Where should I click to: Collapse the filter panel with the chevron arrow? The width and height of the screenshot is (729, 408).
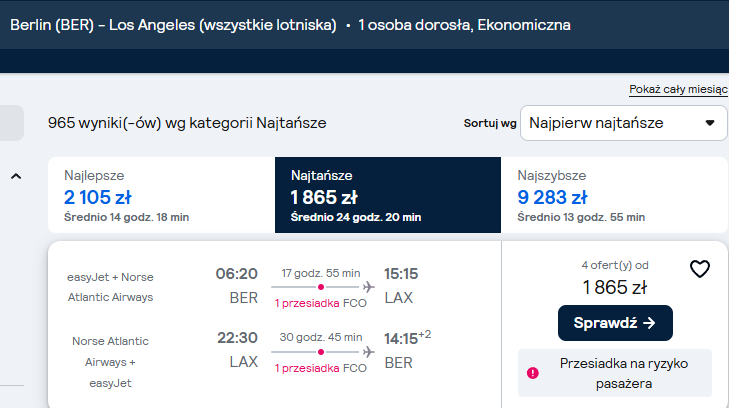16,176
